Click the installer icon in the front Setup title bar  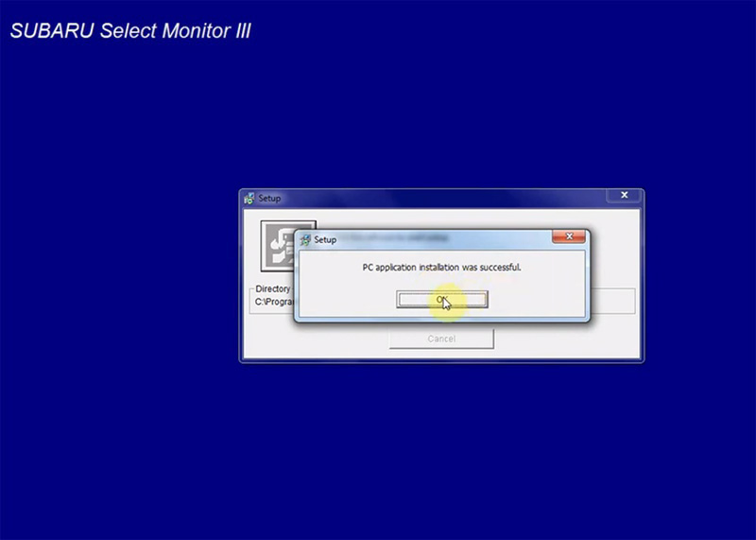click(x=305, y=240)
